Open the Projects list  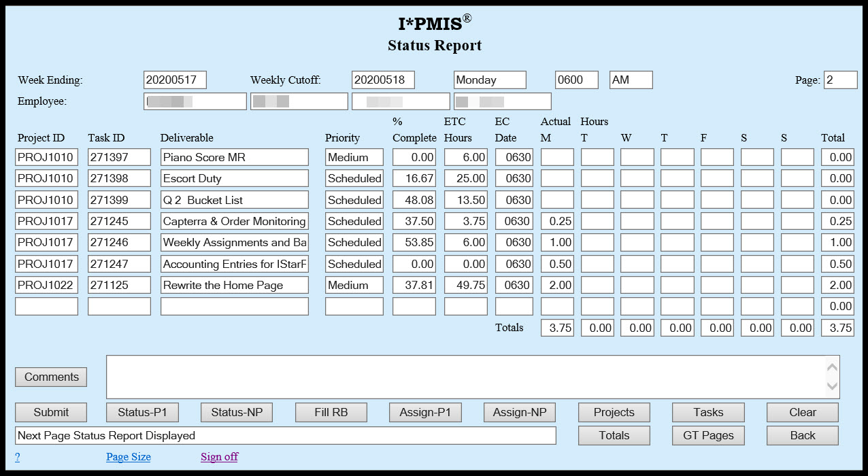click(614, 412)
